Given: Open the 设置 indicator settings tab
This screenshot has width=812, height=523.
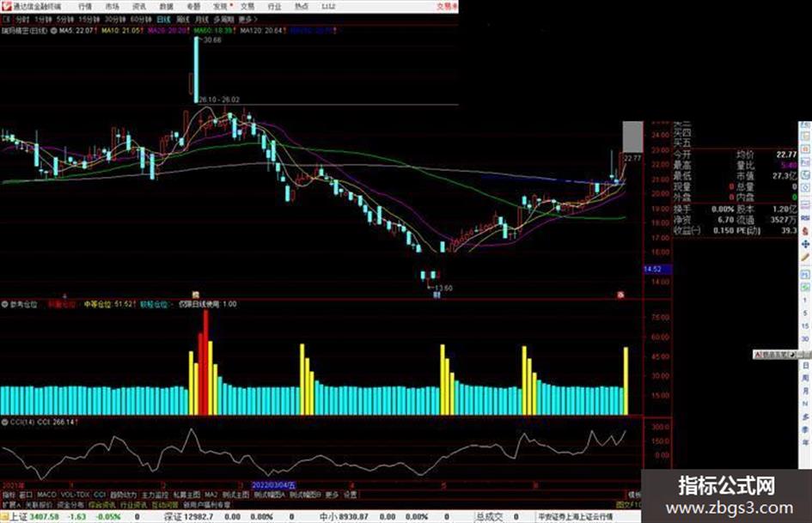Looking at the screenshot, I should pos(351,495).
